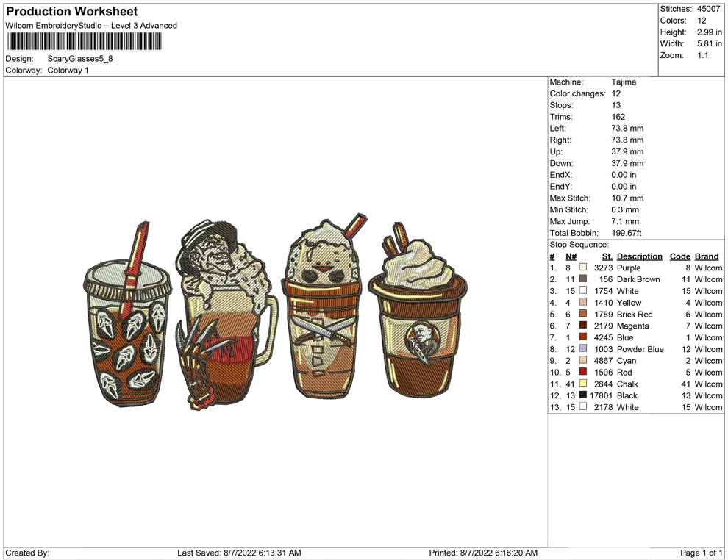Click the Zoom value 1:1
The height and width of the screenshot is (560, 728).
(702, 55)
